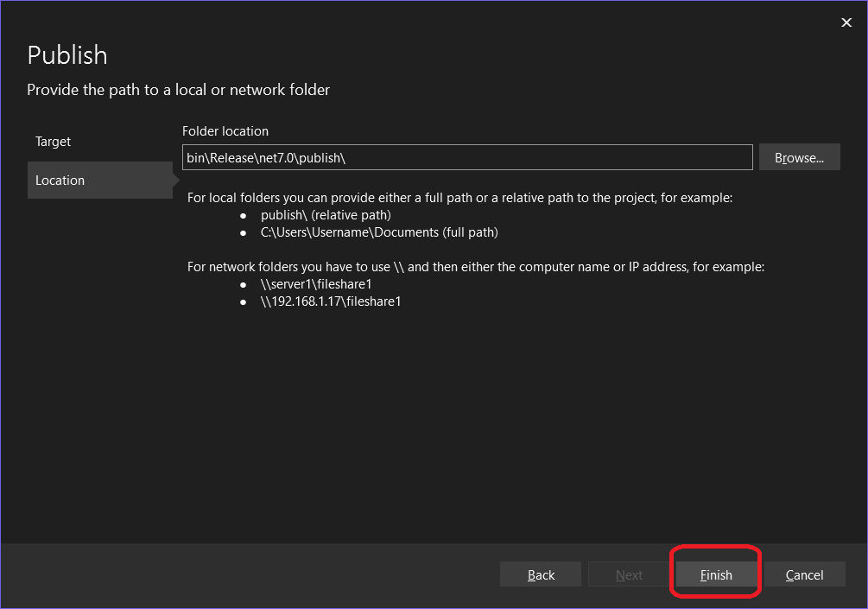
Task: Click the arrow pointer beside Location tab
Action: (177, 181)
